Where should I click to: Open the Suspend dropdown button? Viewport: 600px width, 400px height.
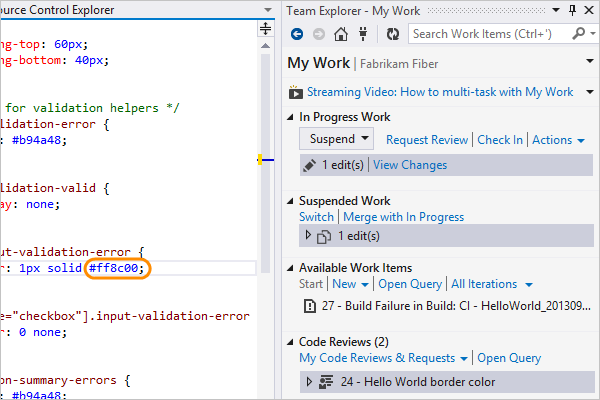339,140
